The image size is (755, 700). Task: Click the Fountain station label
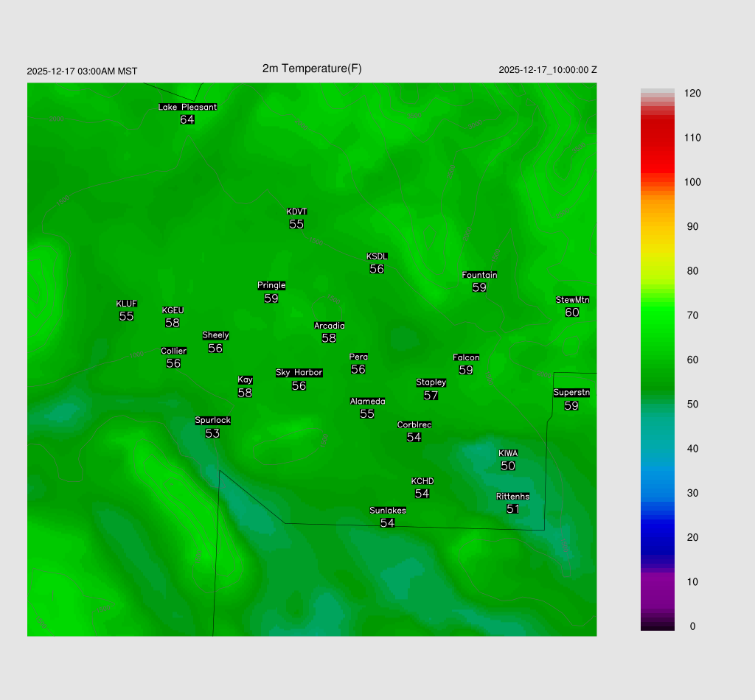[479, 275]
